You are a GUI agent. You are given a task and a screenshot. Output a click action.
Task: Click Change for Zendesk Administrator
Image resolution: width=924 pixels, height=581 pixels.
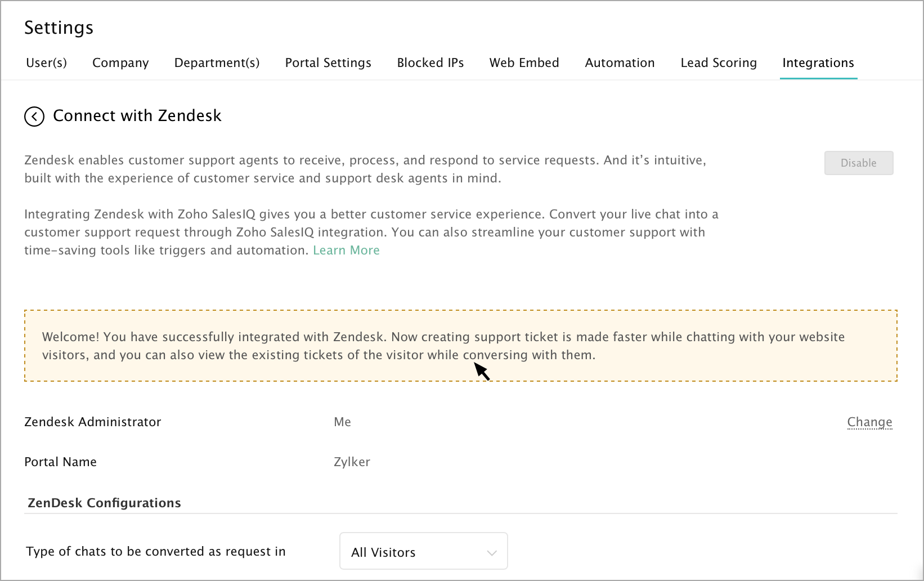point(869,422)
